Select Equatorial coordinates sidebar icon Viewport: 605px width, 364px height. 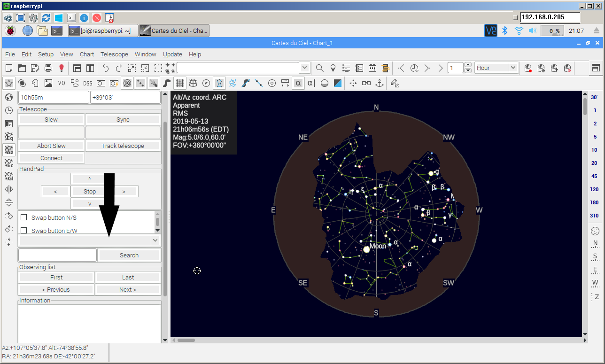(x=9, y=137)
